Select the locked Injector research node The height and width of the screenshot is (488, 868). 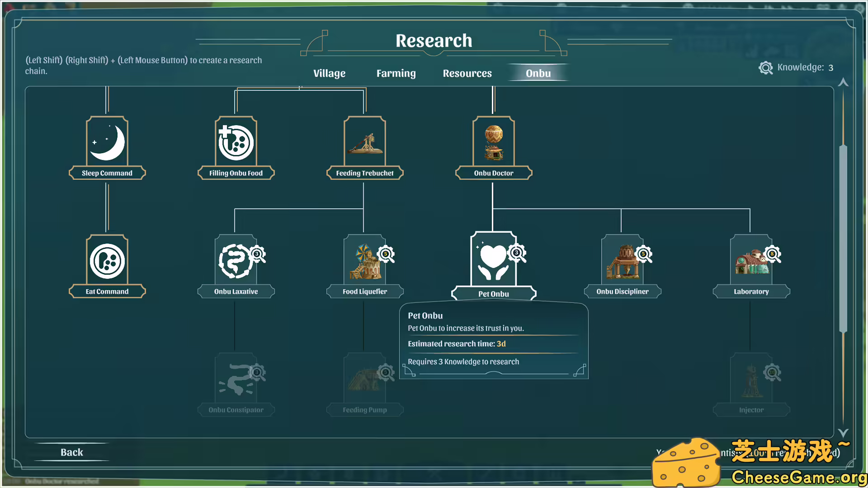pyautogui.click(x=751, y=380)
